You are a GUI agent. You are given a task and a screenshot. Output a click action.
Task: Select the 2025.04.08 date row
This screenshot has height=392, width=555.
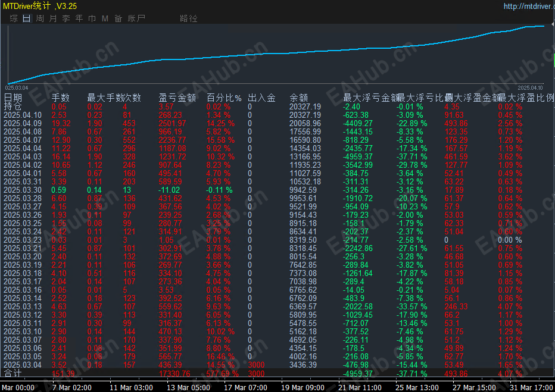(x=23, y=131)
